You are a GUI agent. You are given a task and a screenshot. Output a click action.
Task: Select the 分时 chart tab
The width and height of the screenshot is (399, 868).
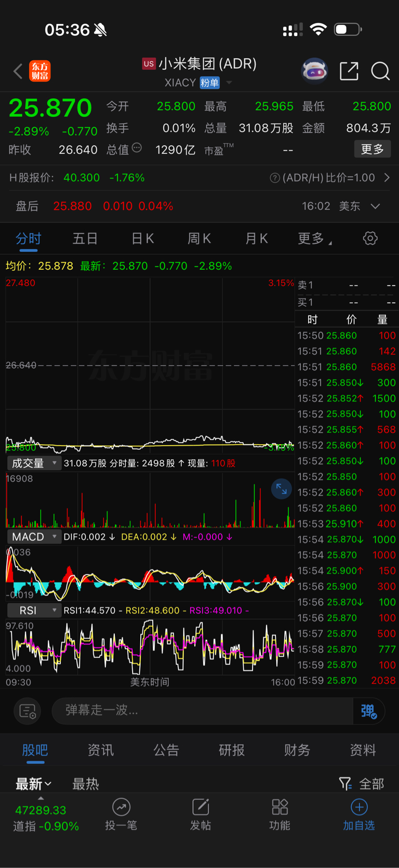click(x=28, y=239)
